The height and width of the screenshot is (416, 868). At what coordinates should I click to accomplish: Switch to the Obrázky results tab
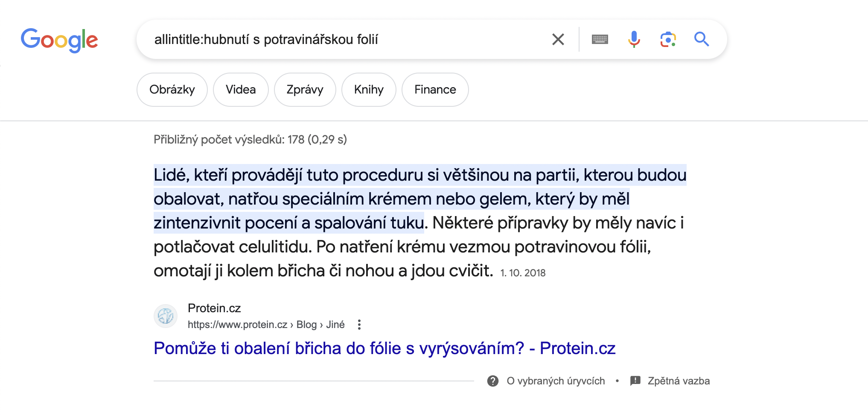pyautogui.click(x=172, y=90)
